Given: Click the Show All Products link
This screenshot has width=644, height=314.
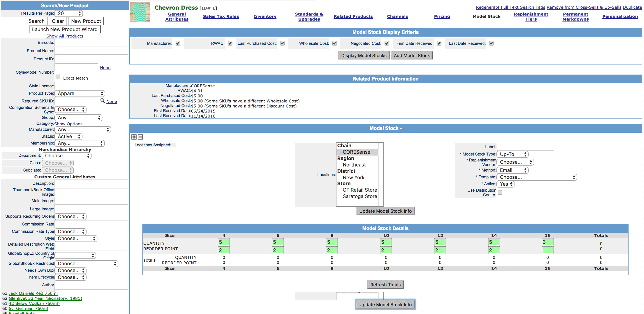Looking at the screenshot, I should [x=65, y=36].
